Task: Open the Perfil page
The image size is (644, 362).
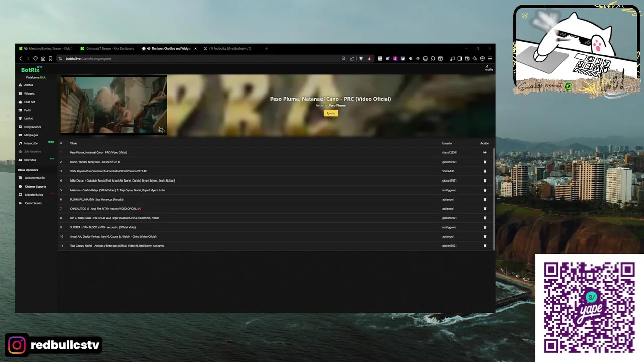Action: 25,110
